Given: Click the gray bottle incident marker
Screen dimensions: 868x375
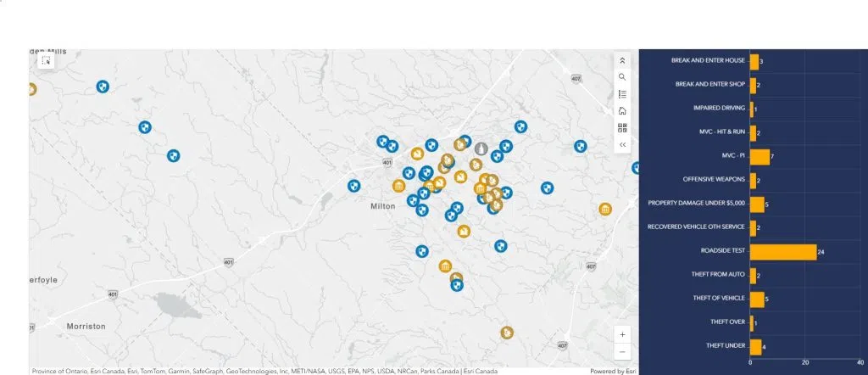Looking at the screenshot, I should pyautogui.click(x=481, y=149).
